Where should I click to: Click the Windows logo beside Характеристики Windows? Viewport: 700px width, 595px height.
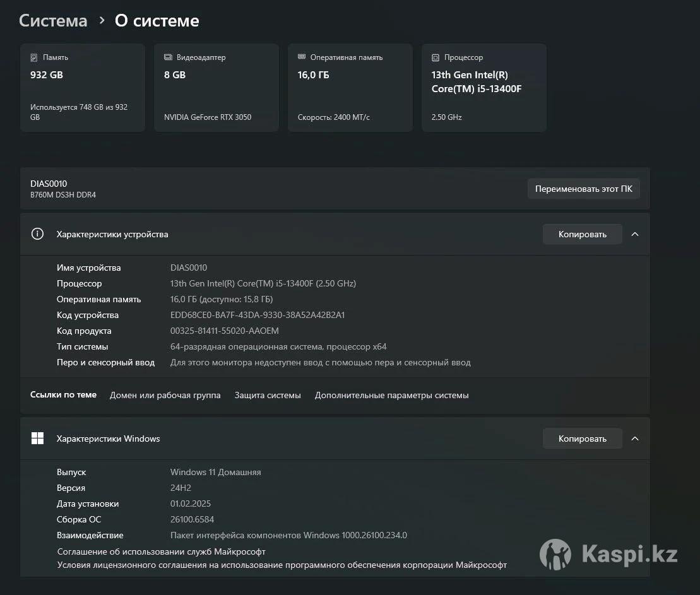tap(37, 439)
